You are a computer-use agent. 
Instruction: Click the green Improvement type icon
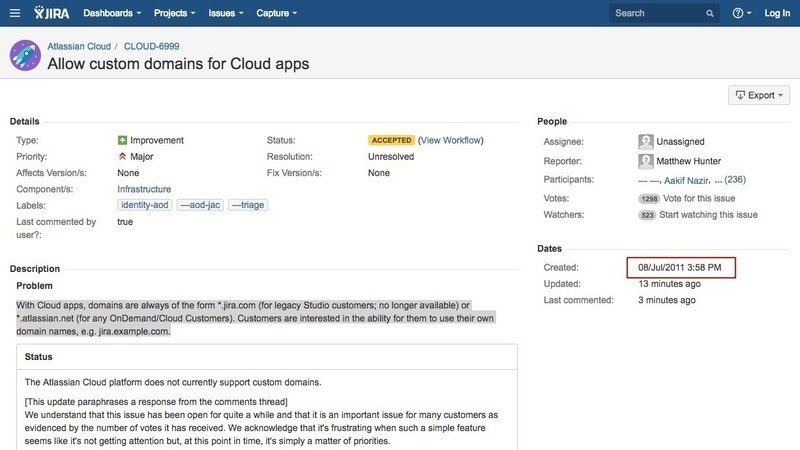(x=122, y=141)
